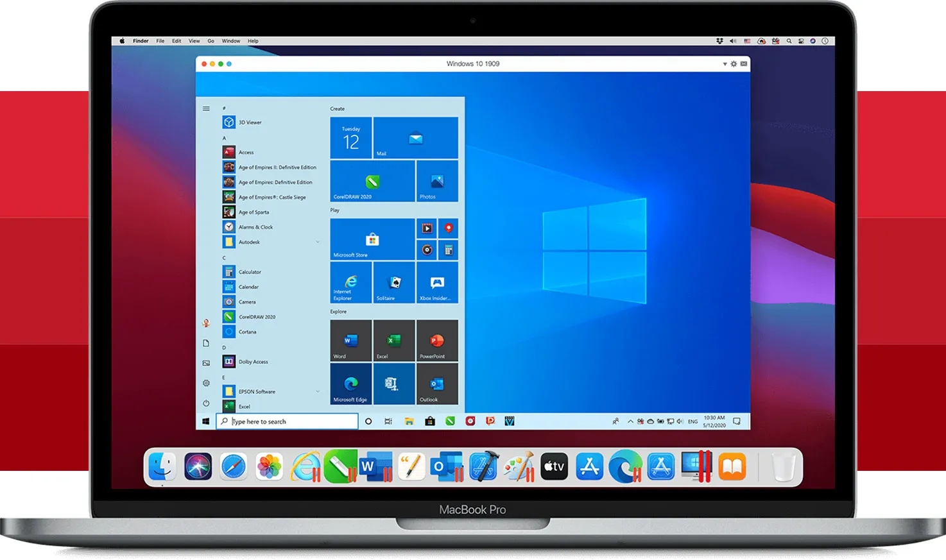
Task: Open the Microsoft Store tile
Action: pos(372,239)
